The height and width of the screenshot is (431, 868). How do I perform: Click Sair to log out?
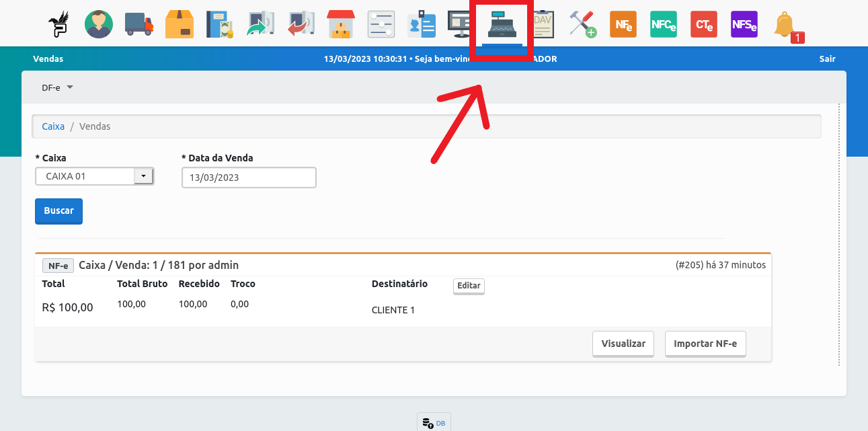(x=827, y=58)
